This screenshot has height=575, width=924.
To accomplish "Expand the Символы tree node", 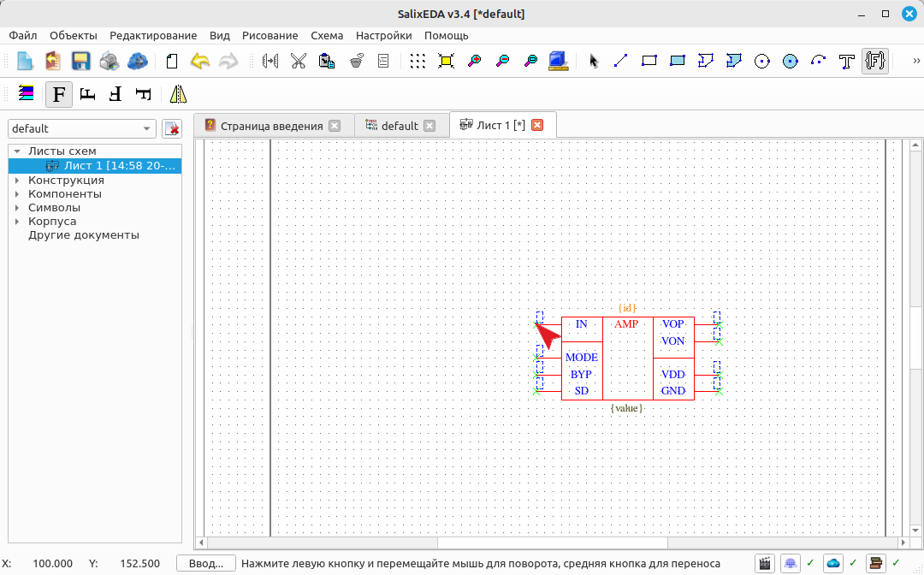I will (x=17, y=207).
